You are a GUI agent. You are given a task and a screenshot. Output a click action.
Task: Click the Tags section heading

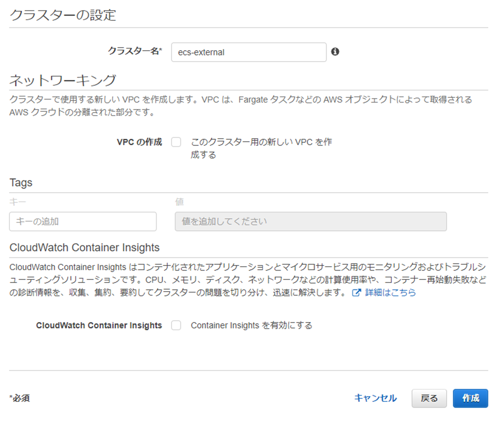pos(21,183)
